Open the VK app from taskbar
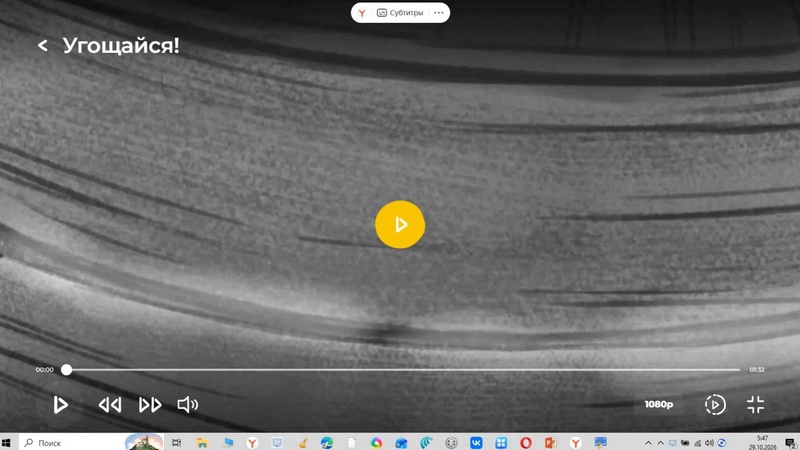This screenshot has width=800, height=450. [476, 442]
